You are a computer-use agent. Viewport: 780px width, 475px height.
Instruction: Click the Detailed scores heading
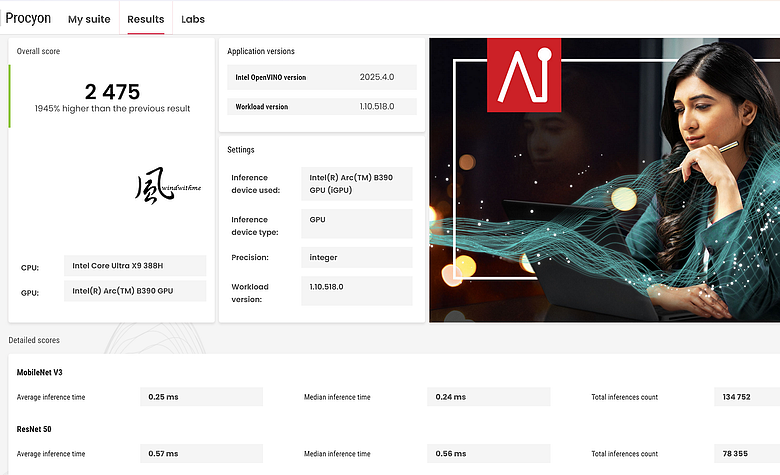[x=34, y=340]
